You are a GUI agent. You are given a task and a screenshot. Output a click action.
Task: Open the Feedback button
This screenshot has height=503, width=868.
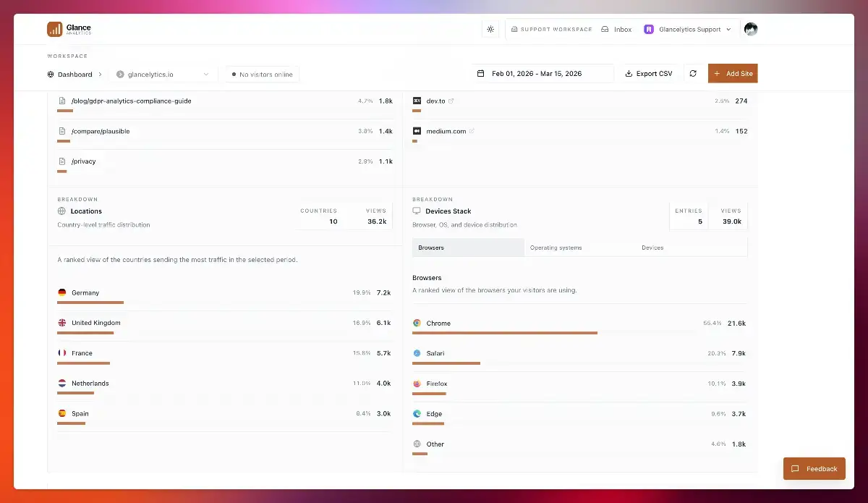(x=814, y=469)
